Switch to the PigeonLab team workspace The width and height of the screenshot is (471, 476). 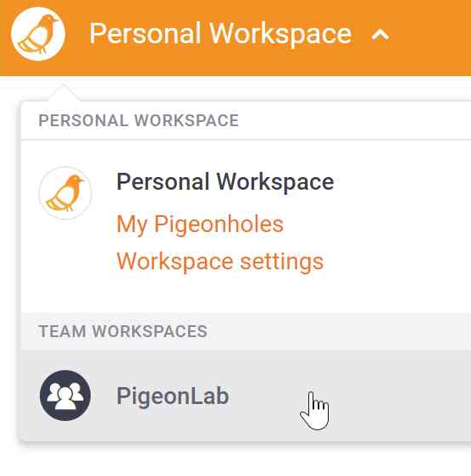246,396
